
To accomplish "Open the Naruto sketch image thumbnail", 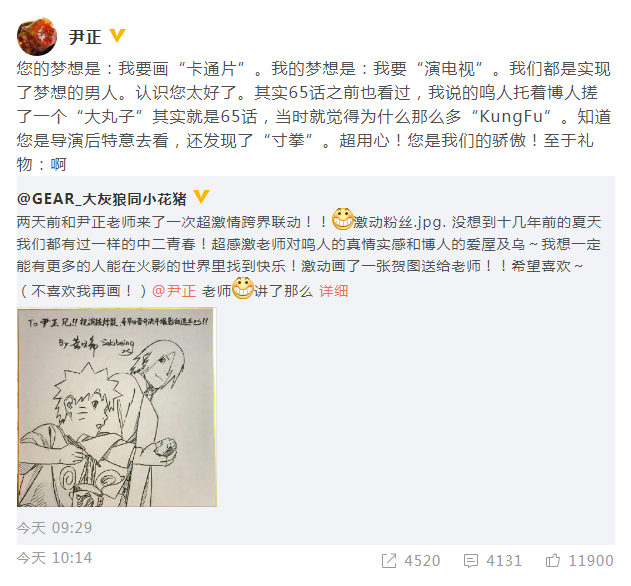I will (117, 407).
